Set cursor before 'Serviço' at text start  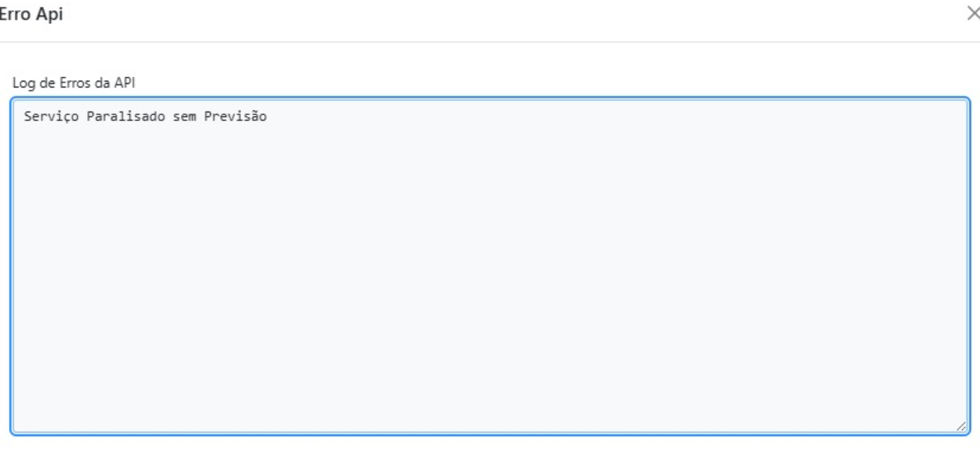pos(24,117)
